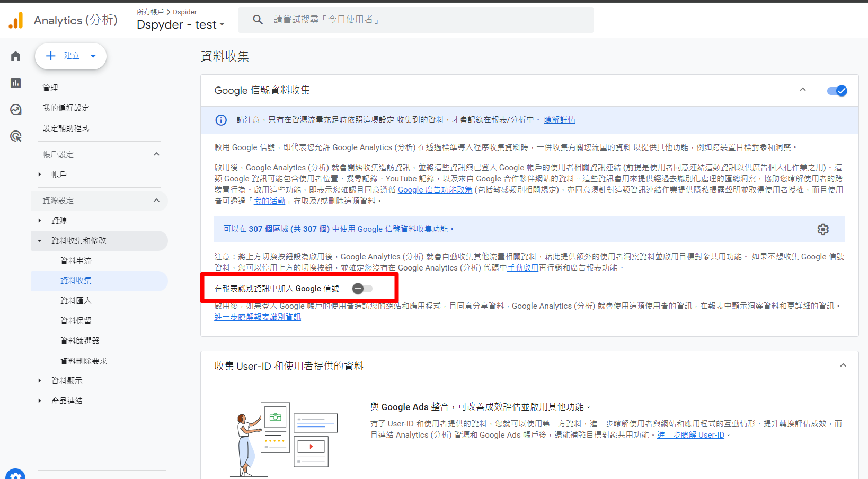This screenshot has height=479, width=868.
Task: Click the 307 個區域 signals regions banner
Action: [529, 229]
